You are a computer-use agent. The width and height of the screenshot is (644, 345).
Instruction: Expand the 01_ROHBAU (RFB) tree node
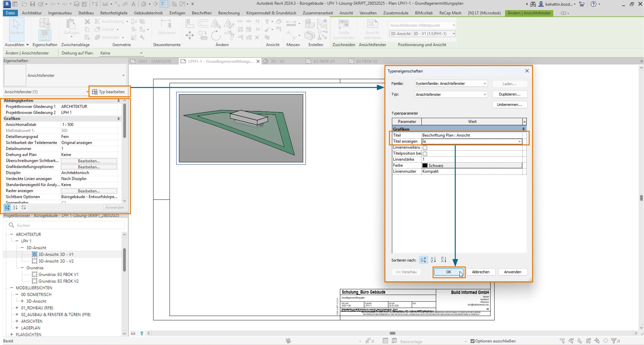pos(17,308)
